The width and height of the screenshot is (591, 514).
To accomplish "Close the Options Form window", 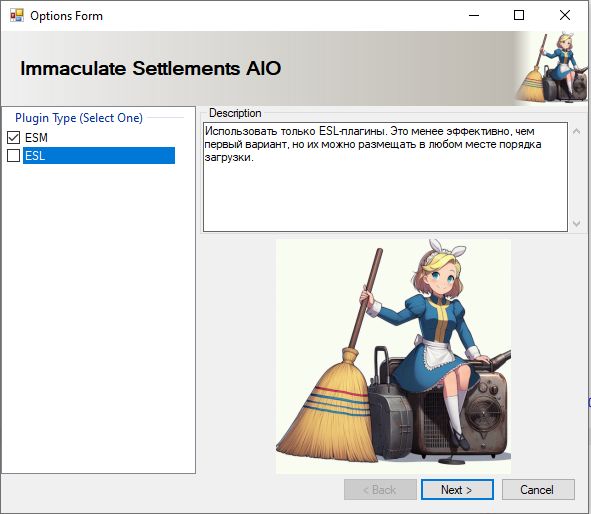I will tap(565, 15).
